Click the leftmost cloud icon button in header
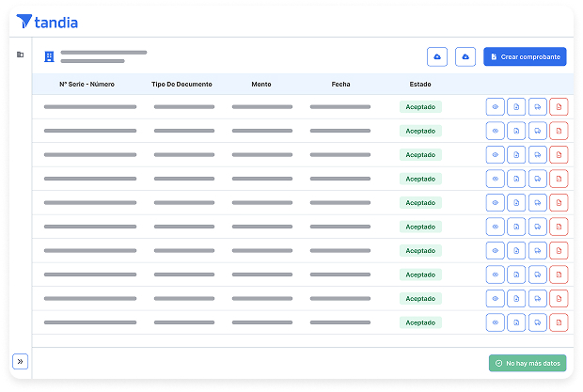The height and width of the screenshot is (392, 583). click(x=437, y=57)
